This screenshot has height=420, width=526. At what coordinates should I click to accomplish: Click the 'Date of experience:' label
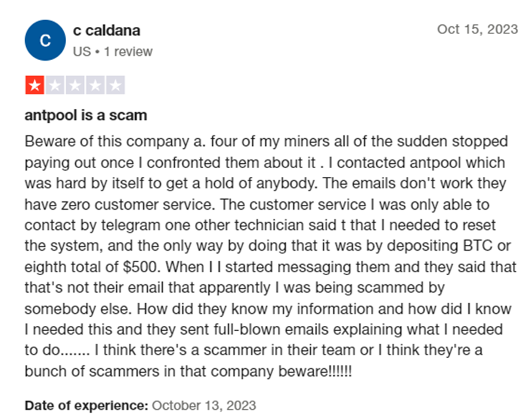point(86,406)
